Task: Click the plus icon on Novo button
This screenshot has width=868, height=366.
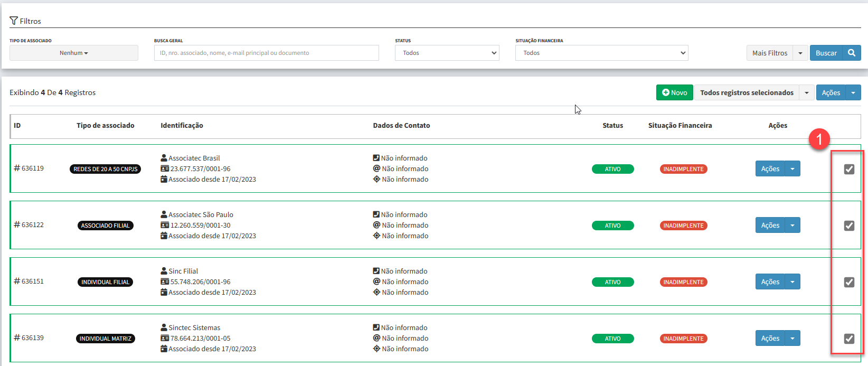Action: [665, 92]
